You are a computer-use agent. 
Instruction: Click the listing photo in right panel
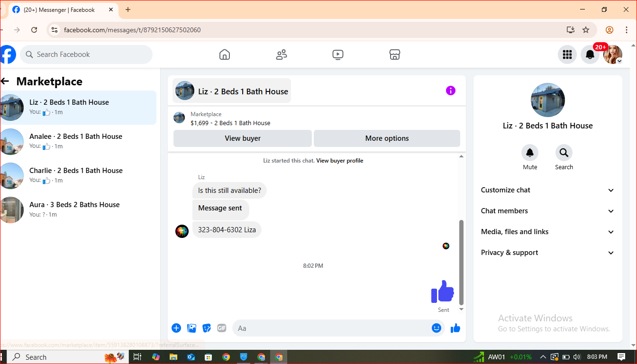pyautogui.click(x=547, y=100)
